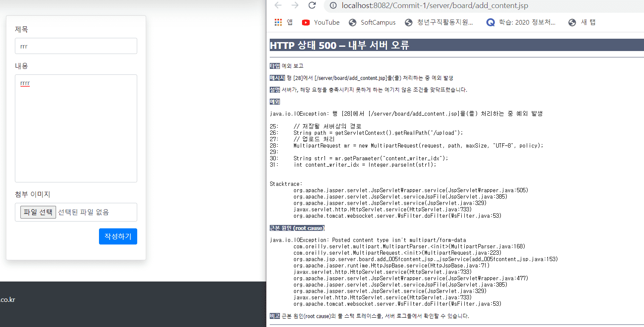Click the 제목 label
The image size is (644, 327).
21,29
